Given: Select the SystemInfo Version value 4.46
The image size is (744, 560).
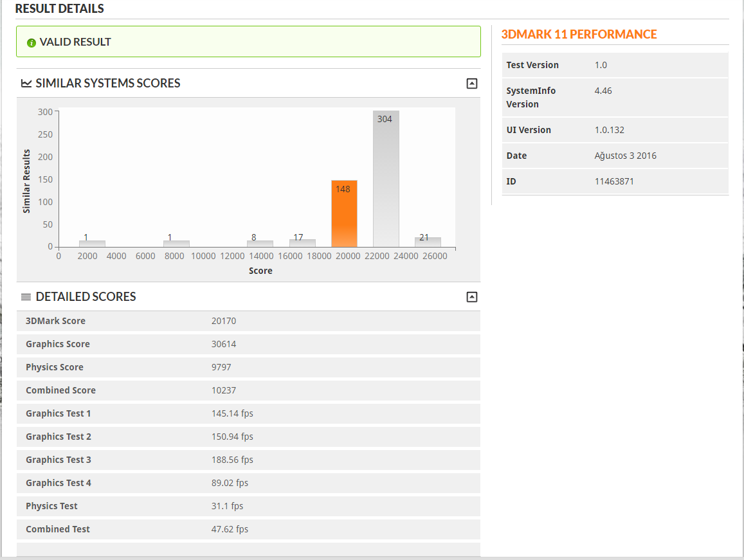Looking at the screenshot, I should coord(603,91).
